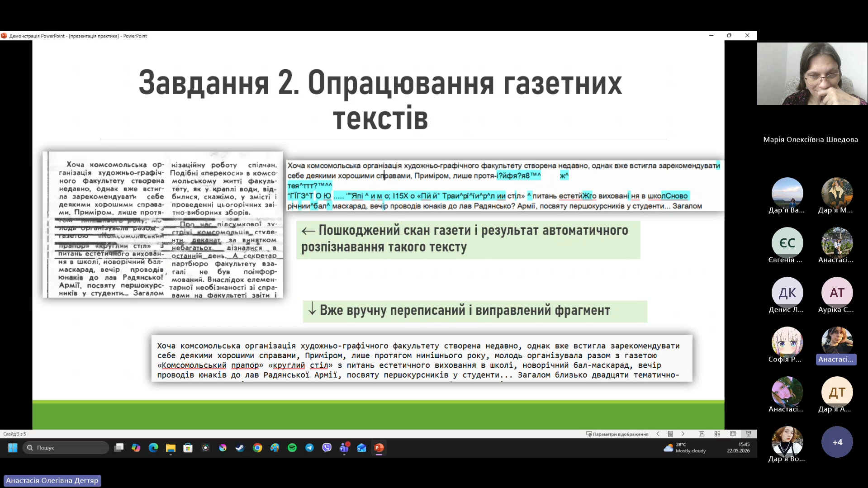Click Анастасія Олегівна Дегтяр name label
Screen dimensions: 868x488
52,480
